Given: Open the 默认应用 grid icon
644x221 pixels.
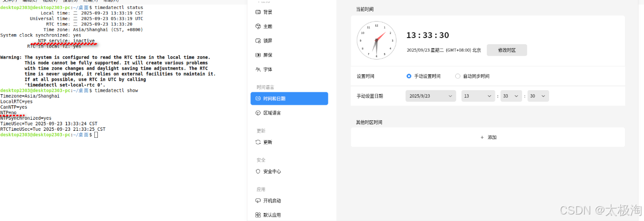Looking at the screenshot, I should [258, 215].
